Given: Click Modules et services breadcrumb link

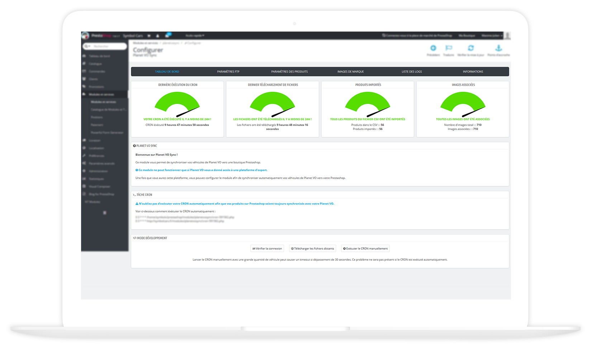Looking at the screenshot, I should tap(145, 43).
